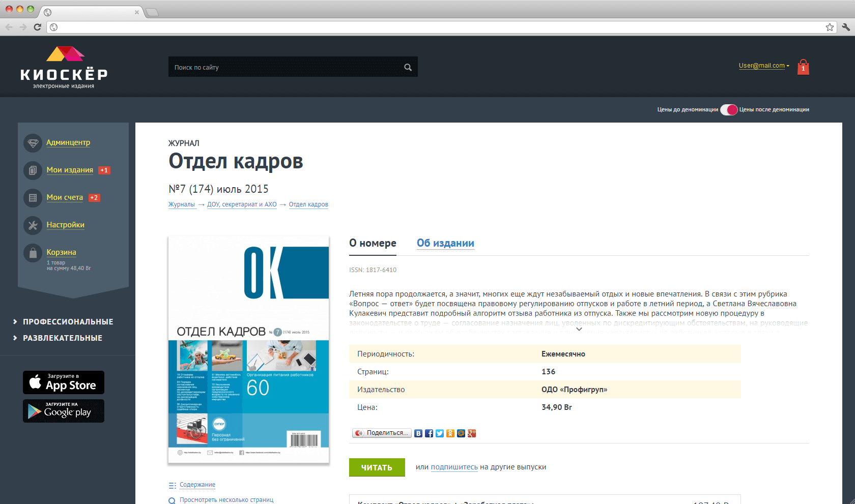The image size is (855, 504).
Task: Open the Отдел кадров breadcrumb link
Action: tap(308, 204)
